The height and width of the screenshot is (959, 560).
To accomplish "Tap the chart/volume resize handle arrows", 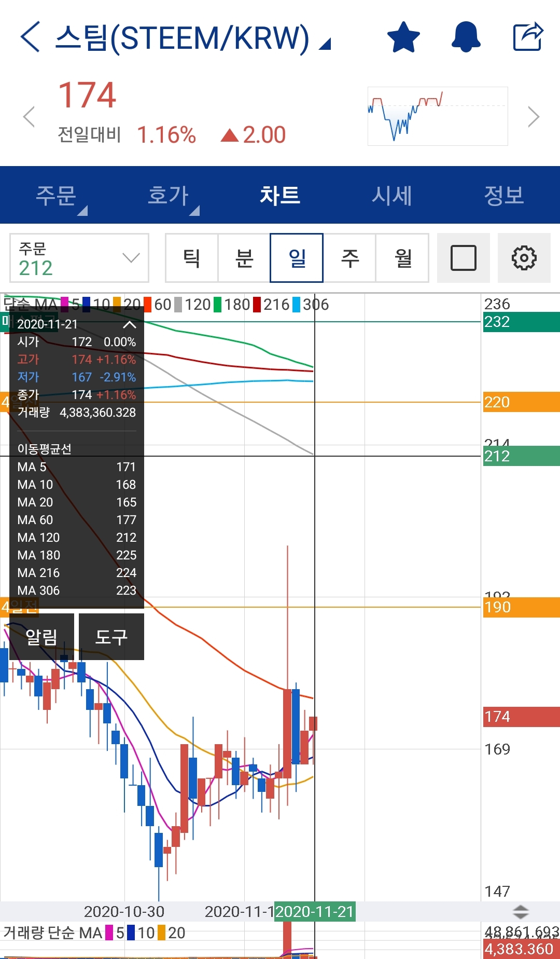I will 521,912.
